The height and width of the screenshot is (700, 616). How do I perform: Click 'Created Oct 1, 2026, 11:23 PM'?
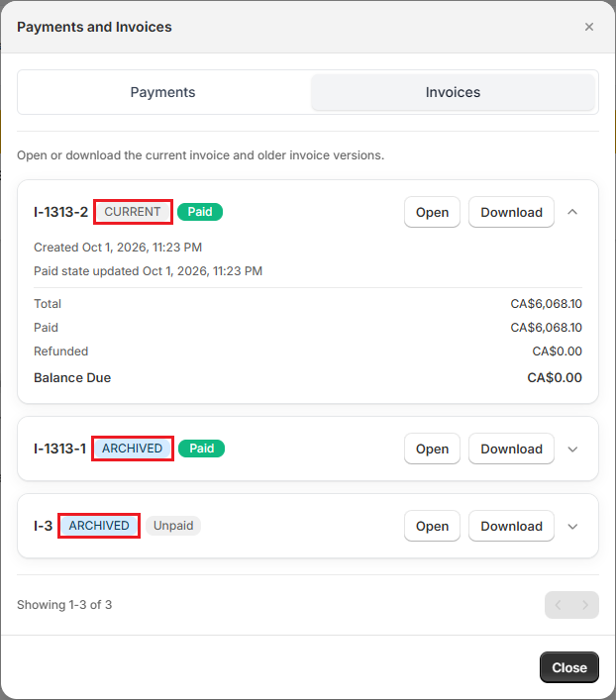[118, 248]
